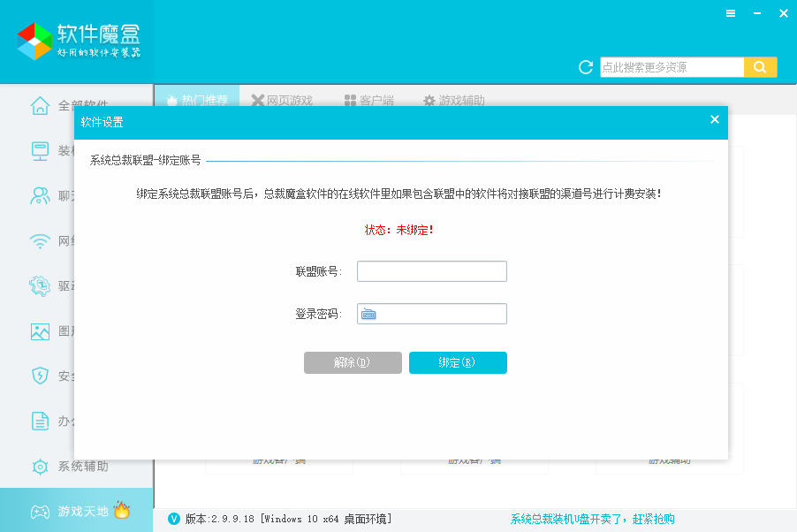The width and height of the screenshot is (797, 532).
Task: Minimize the 软件魔盒 main window
Action: tap(757, 14)
